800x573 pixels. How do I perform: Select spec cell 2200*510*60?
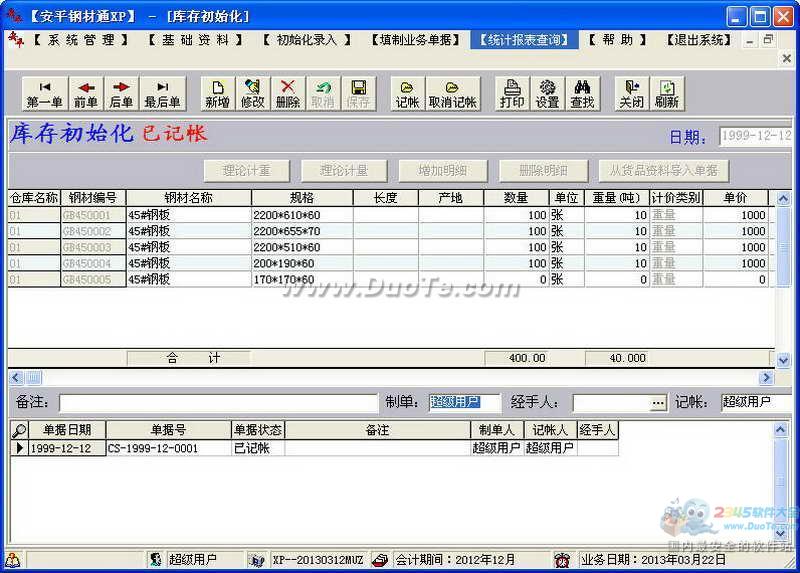tap(302, 247)
